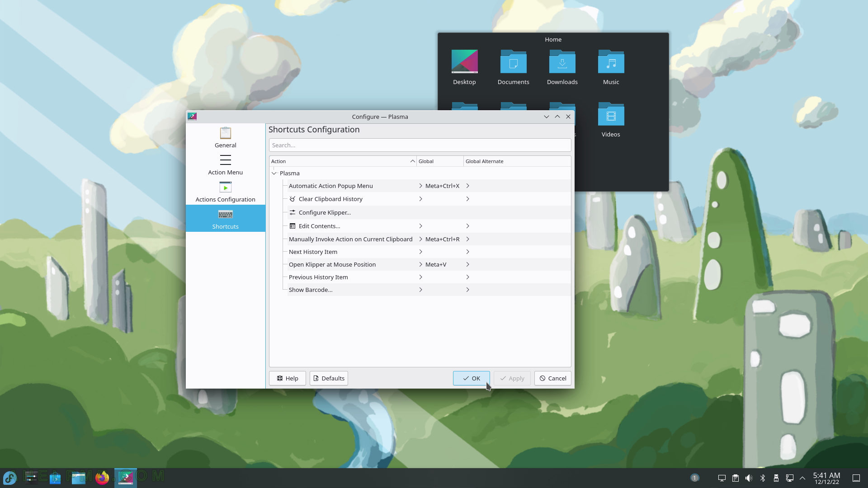Open the clipboard tray icon
Image resolution: width=868 pixels, height=488 pixels.
(x=736, y=478)
